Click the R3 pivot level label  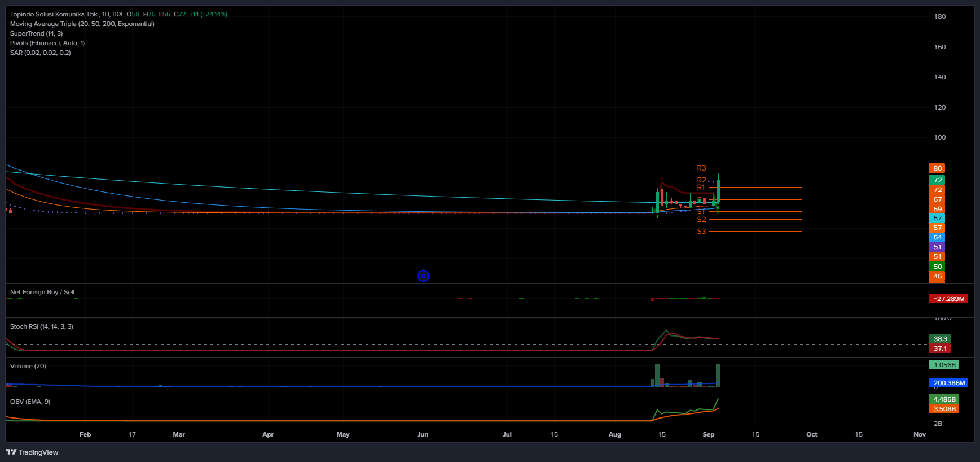[701, 168]
